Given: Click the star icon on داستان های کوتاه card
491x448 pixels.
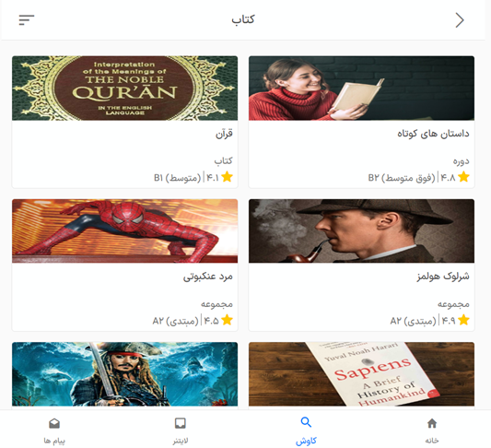Looking at the screenshot, I should click(463, 177).
